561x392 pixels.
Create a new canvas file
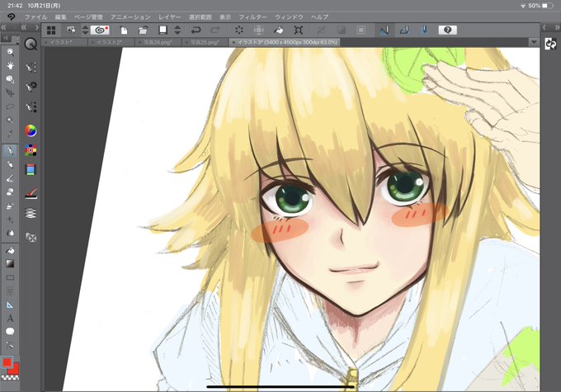(124, 30)
